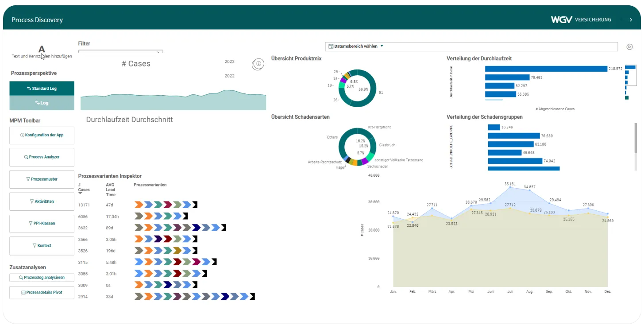Click the 3566 cases value

(83, 239)
